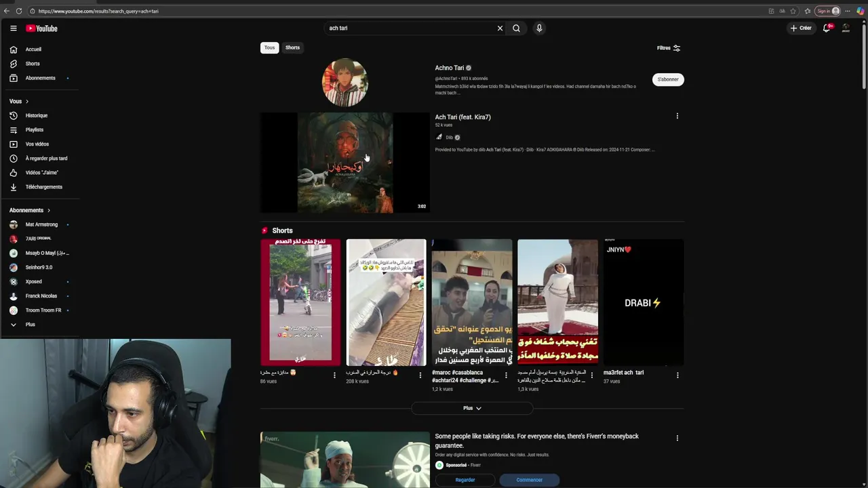Open options menu for ma3rfet ach tari Short
The image size is (868, 488).
(677, 375)
